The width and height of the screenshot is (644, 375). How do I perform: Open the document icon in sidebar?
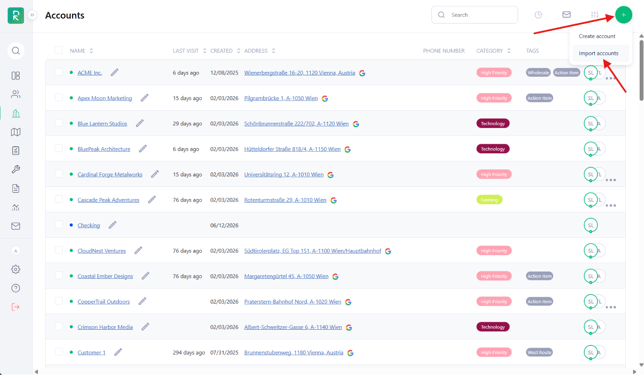click(16, 189)
